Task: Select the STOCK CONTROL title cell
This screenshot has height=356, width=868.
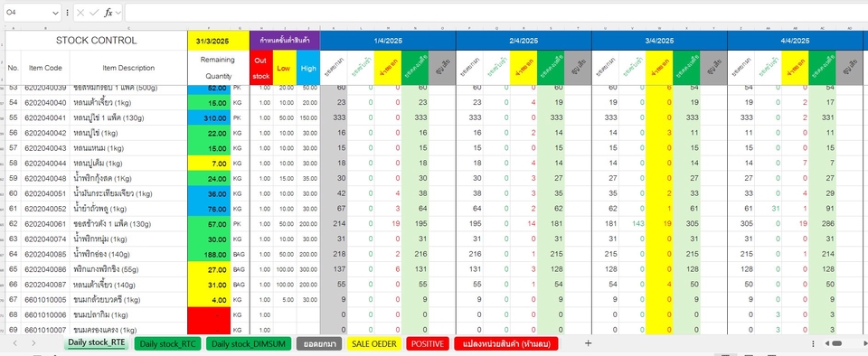Action: coord(96,41)
